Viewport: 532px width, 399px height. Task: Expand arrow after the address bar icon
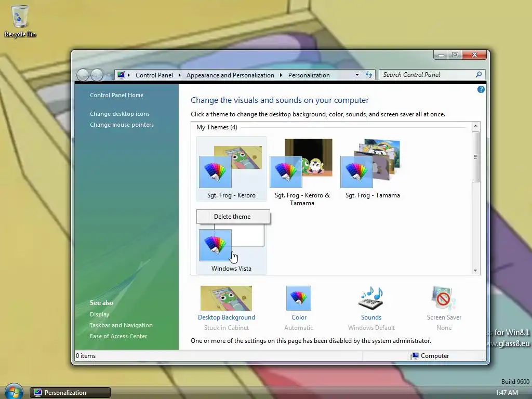coord(129,75)
